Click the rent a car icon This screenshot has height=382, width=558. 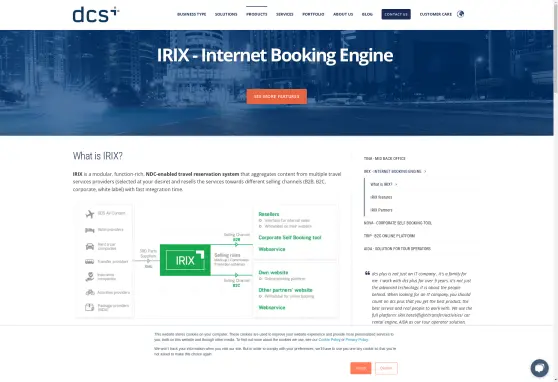coord(90,246)
